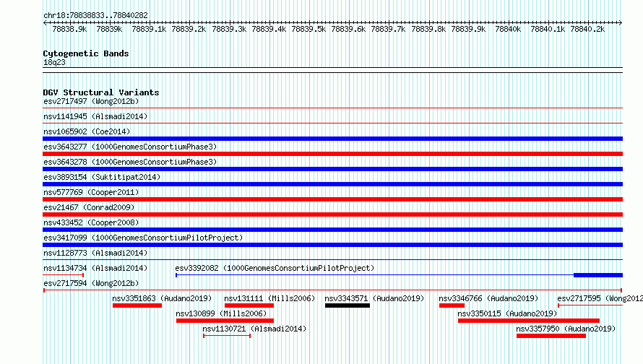Click the nsv1134734 (Alsmadi2014) label

point(95,268)
